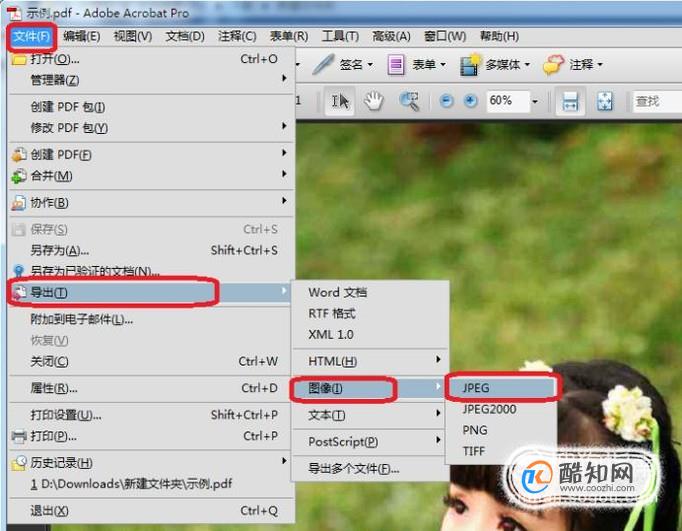Click the 协作(B) menu icon

pos(19,203)
